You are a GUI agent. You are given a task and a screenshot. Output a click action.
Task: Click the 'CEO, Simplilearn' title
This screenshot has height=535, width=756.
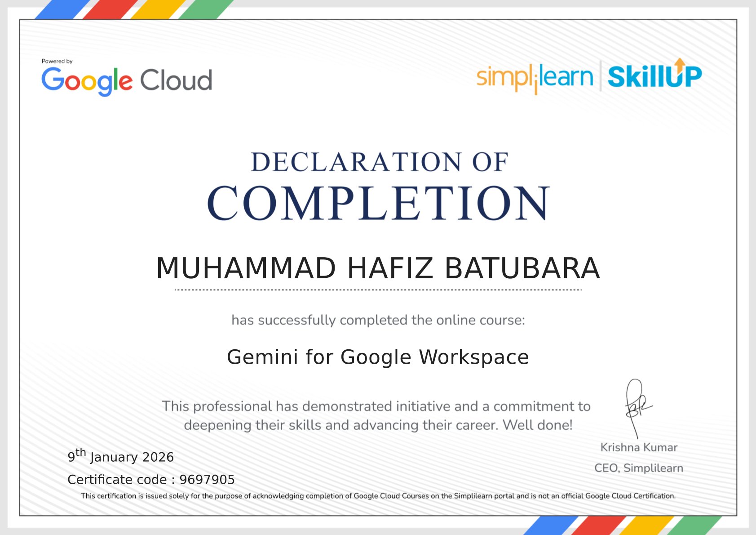[639, 468]
